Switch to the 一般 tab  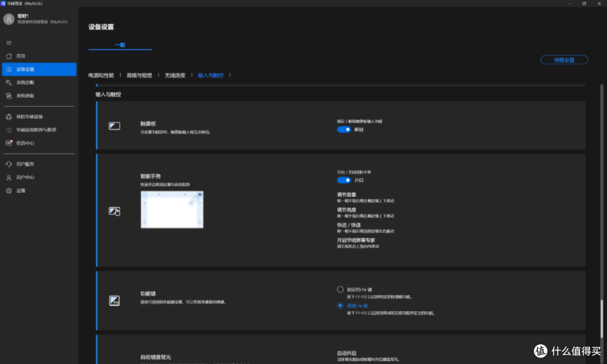[120, 45]
